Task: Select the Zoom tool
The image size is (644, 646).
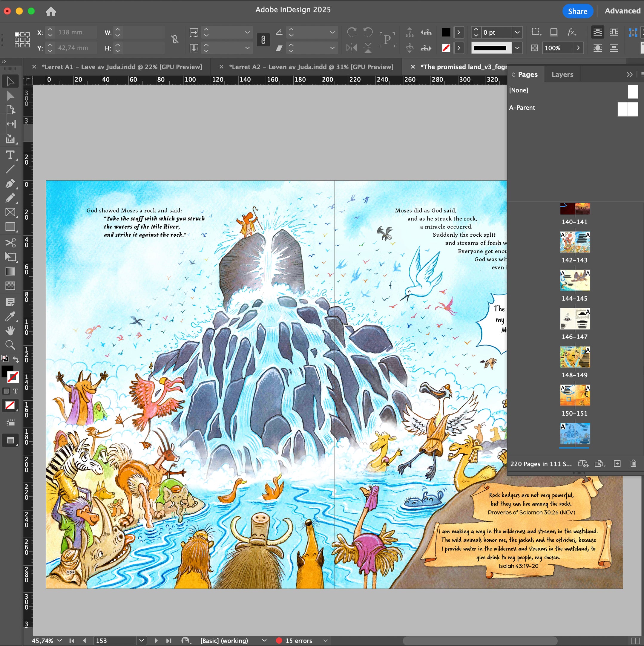Action: click(10, 345)
